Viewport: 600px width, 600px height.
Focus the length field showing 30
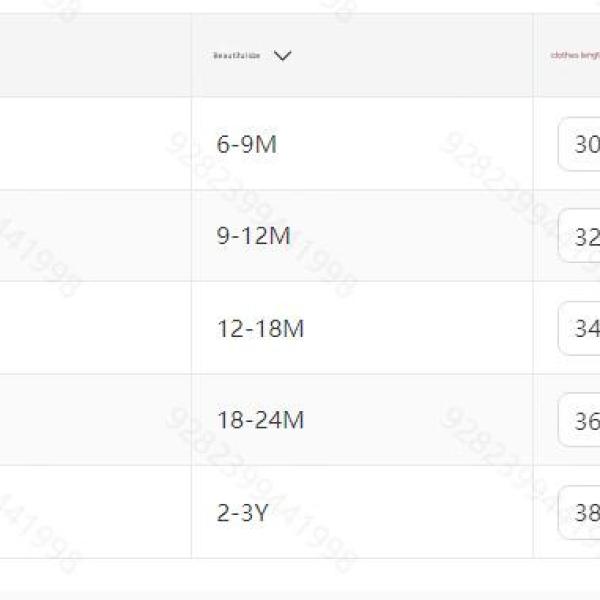click(580, 145)
